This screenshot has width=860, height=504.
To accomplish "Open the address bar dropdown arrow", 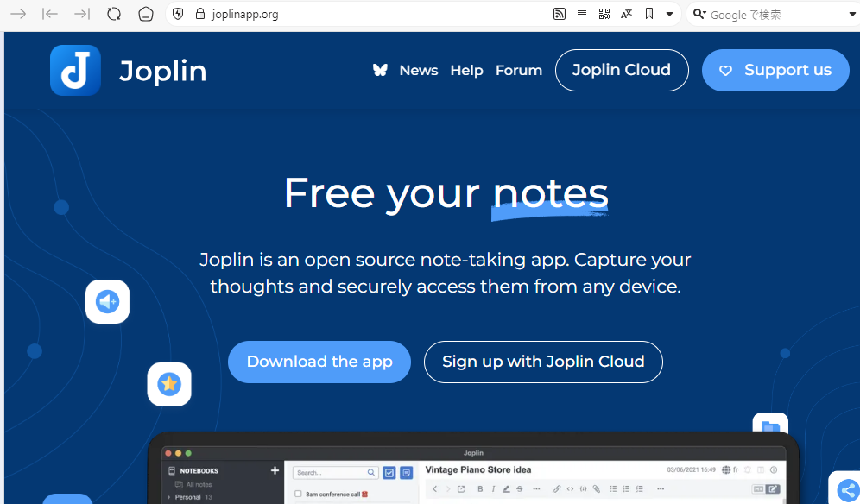I will (669, 15).
